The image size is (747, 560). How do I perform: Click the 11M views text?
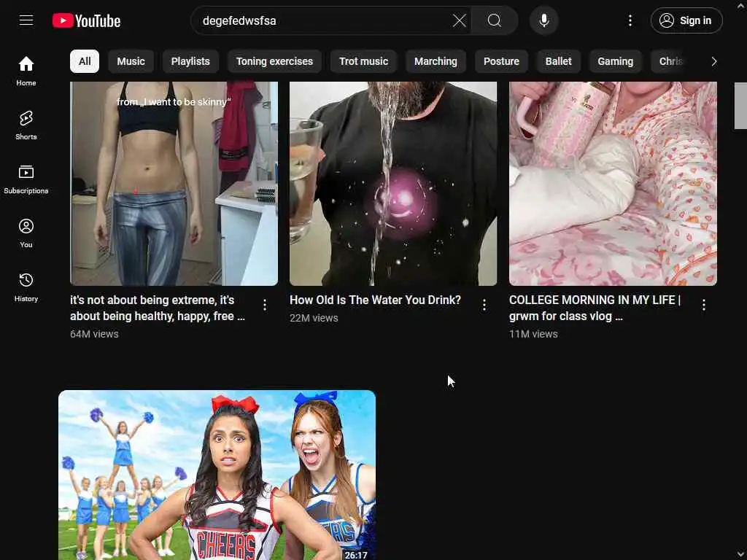(x=533, y=334)
